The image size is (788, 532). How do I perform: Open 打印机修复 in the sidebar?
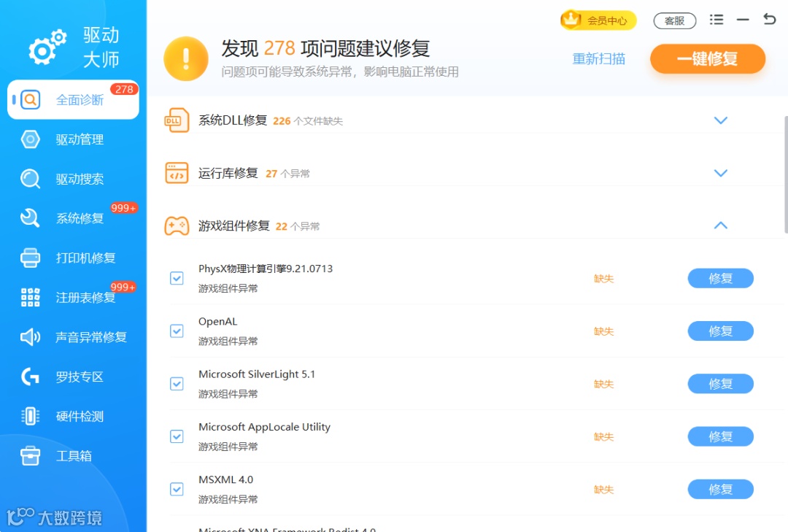[x=74, y=258]
